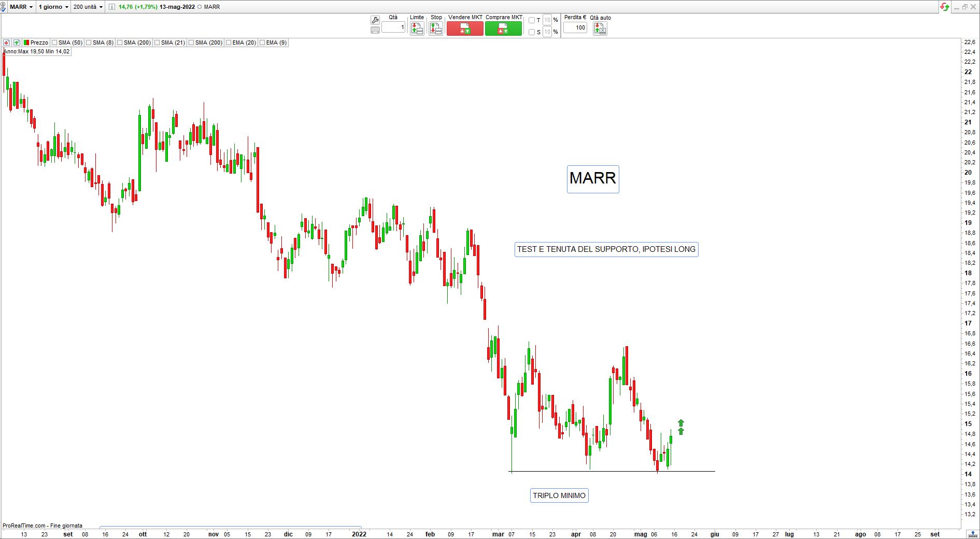The image size is (980, 539).
Task: Expand the 1 giorno timeframe dropdown
Action: coord(53,7)
